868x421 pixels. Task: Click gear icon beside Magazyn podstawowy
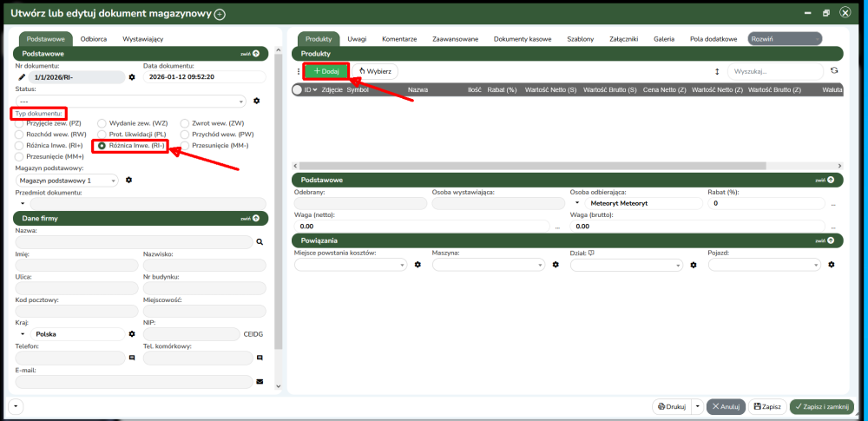pyautogui.click(x=128, y=180)
